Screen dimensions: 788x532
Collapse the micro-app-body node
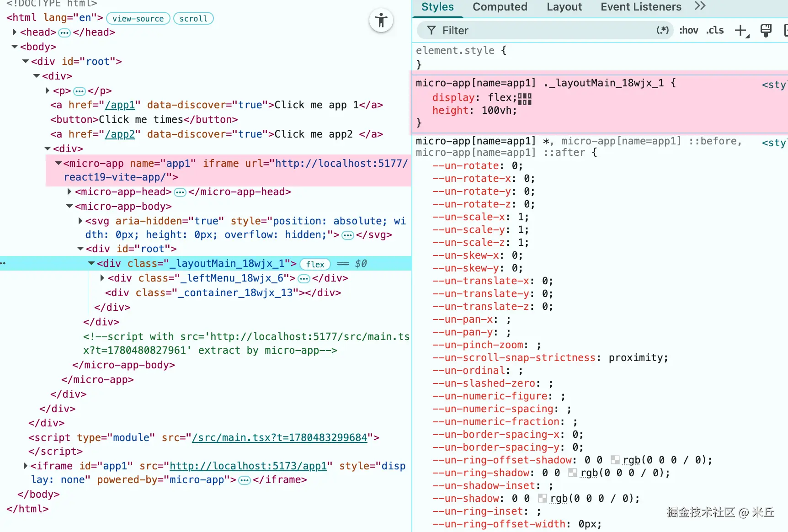tap(69, 206)
